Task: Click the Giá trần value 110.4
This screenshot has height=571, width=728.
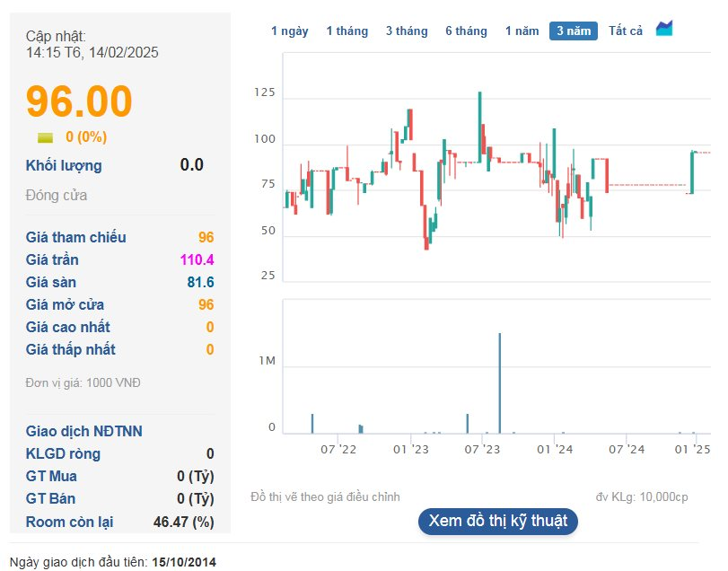Action: [199, 259]
